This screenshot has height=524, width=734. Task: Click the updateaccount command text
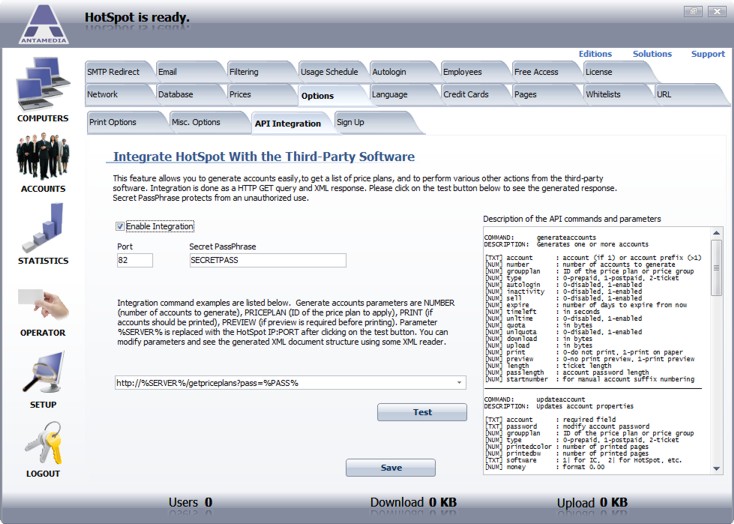(561, 399)
